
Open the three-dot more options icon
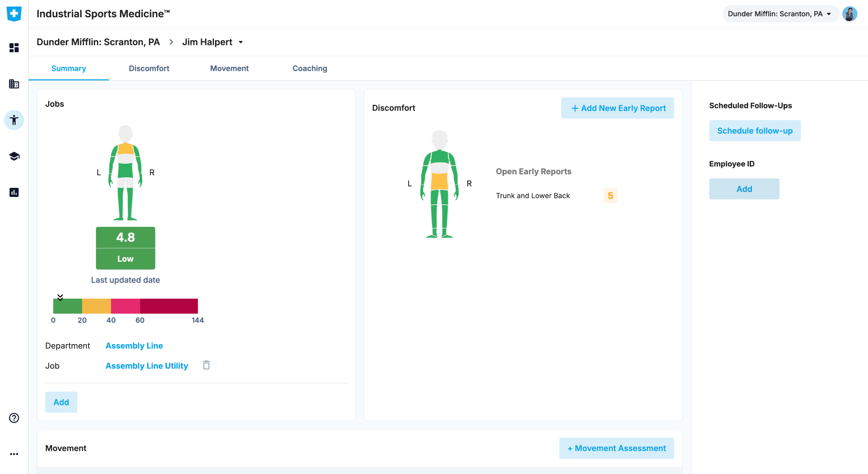14,454
